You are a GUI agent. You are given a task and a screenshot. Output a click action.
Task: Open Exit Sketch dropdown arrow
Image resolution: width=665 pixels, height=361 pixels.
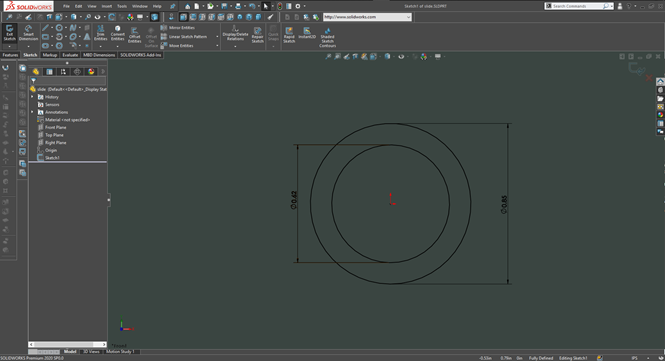[9, 46]
